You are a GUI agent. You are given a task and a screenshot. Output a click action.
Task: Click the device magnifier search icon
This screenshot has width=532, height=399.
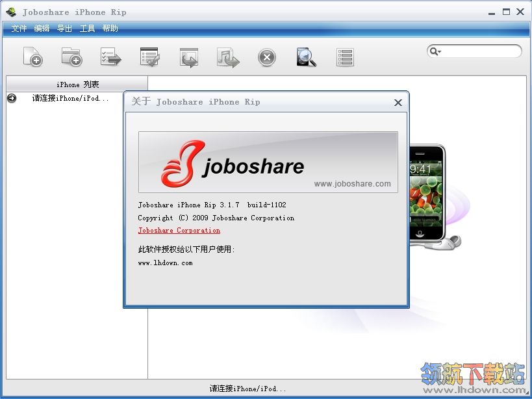coord(307,57)
